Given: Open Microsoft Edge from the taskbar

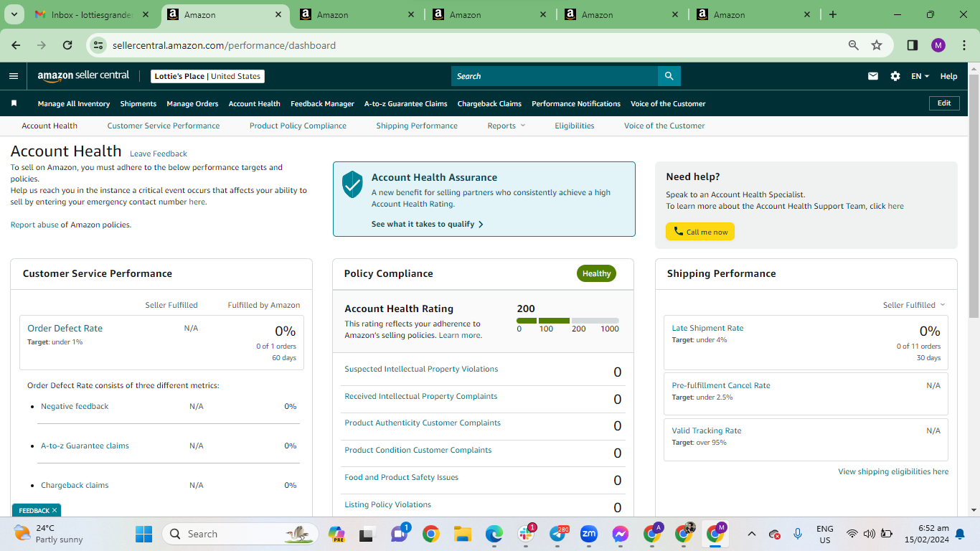Looking at the screenshot, I should tap(494, 534).
